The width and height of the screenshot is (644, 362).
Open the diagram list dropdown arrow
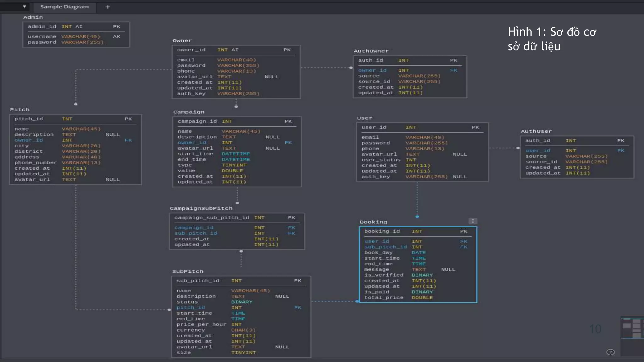coord(24,7)
